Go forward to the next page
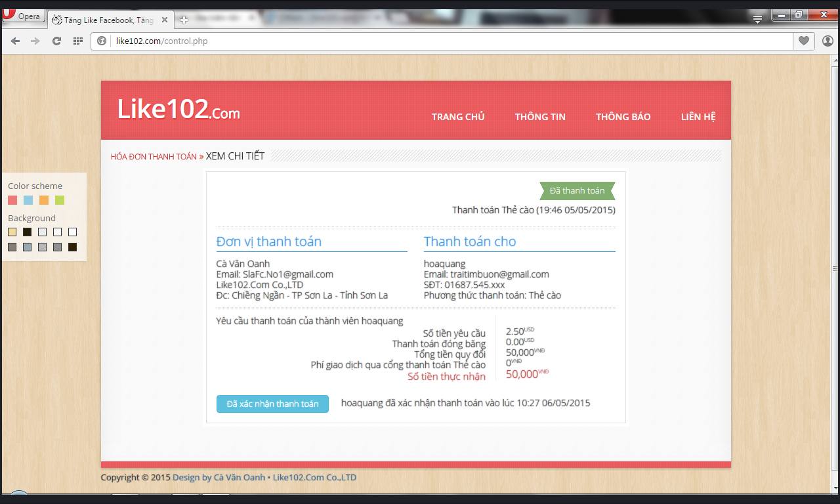Screen dimensions: 840x504 point(35,41)
